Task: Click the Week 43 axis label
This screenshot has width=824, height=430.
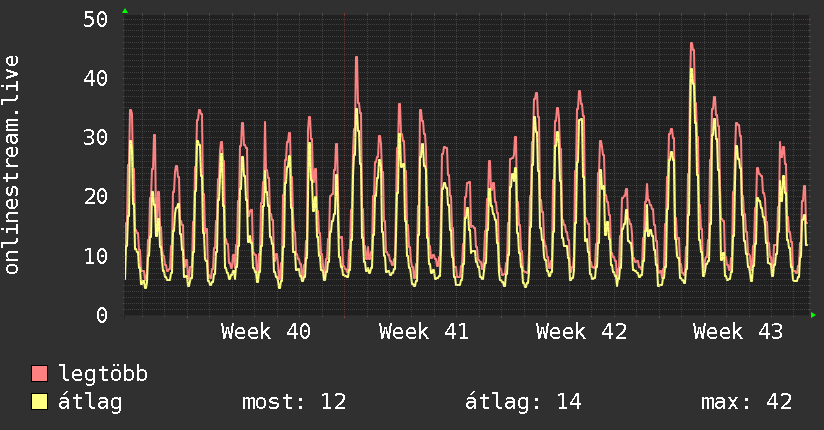Action: 738,332
